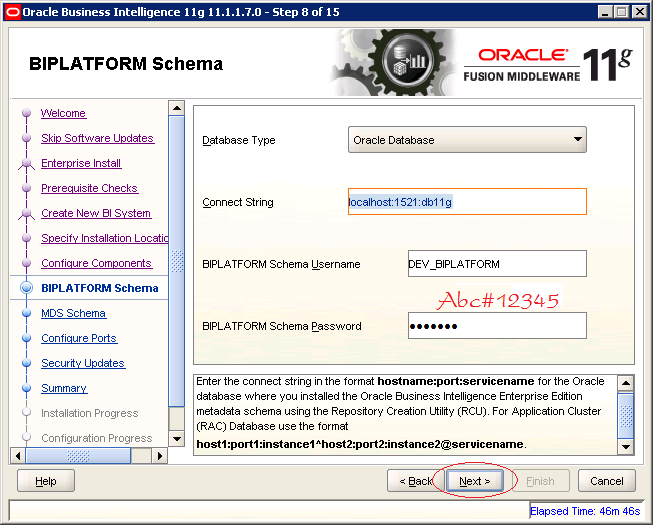This screenshot has width=653, height=525.
Task: Navigate to the Enterprise Install step
Action: pyautogui.click(x=81, y=163)
